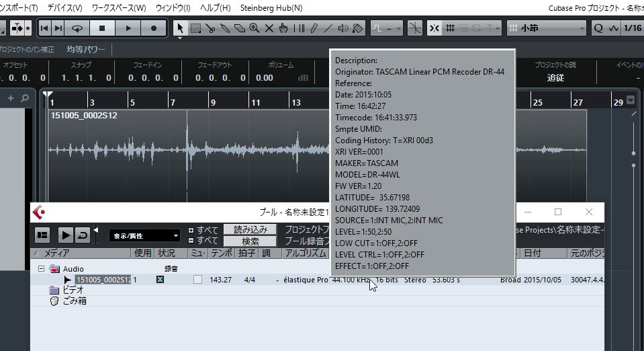Screen dimensions: 644x351
Task: Sort Pool by テンポ column header
Action: tap(222, 253)
